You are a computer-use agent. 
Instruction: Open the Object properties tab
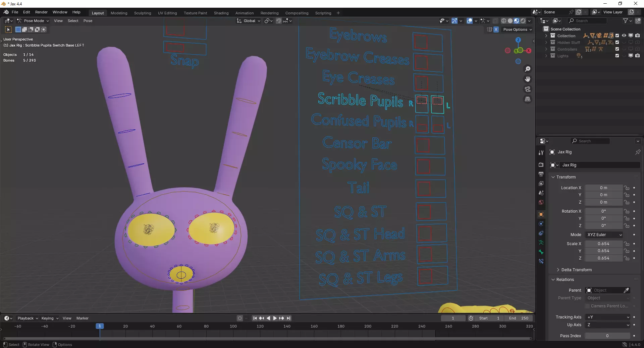click(541, 214)
